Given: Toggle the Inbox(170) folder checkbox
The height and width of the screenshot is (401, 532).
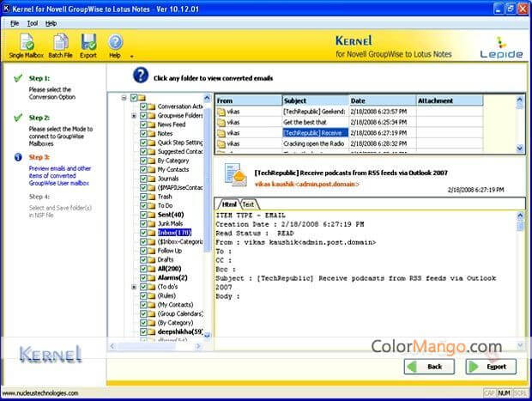Looking at the screenshot, I should [143, 233].
